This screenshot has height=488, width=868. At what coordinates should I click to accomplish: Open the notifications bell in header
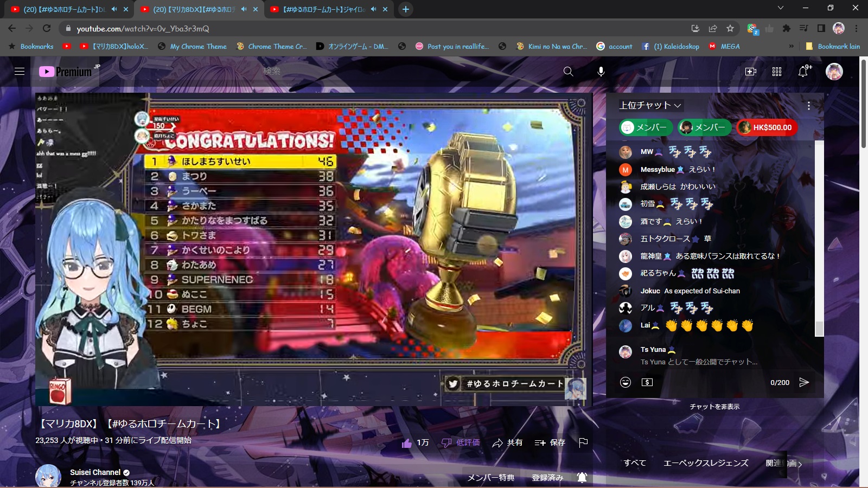pos(803,71)
